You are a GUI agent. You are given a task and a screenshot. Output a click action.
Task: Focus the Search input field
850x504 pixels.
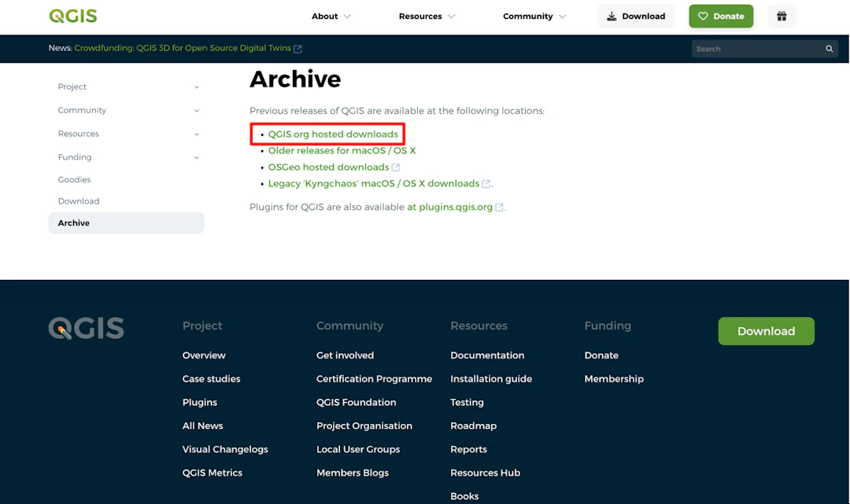758,49
